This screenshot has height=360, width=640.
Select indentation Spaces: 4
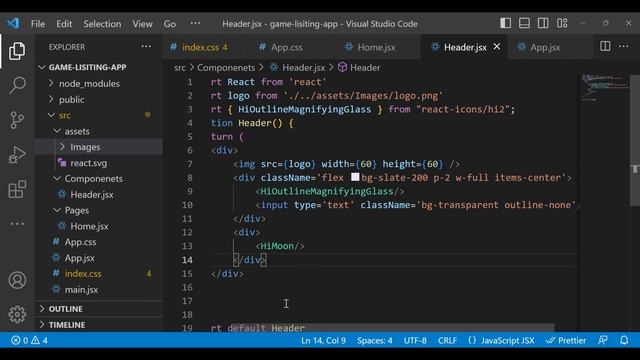point(375,340)
